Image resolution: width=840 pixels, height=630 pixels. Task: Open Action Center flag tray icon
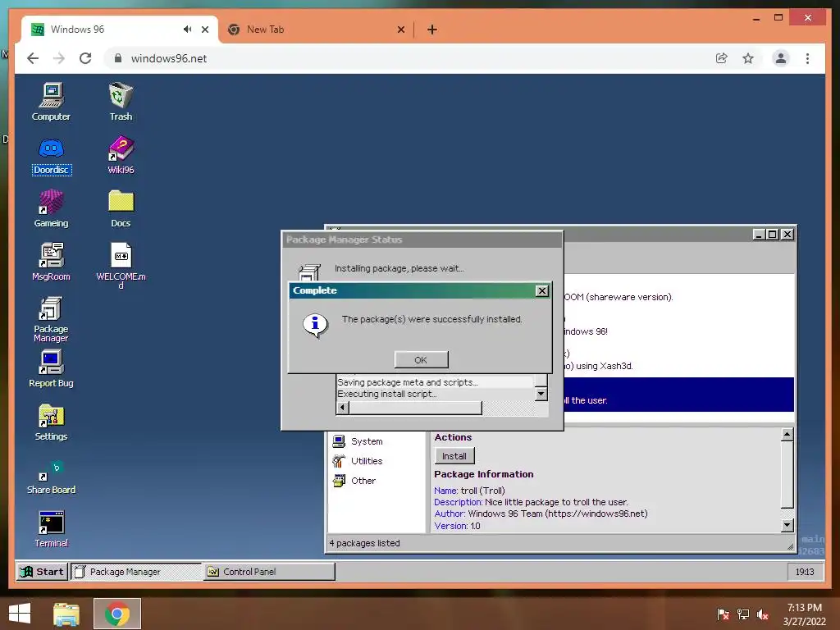(724, 614)
